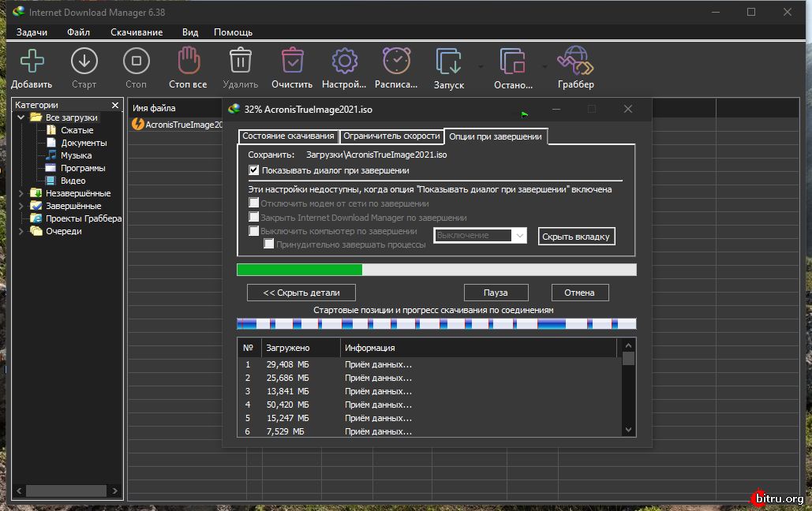
Task: Switch to Состояние скачивания tab
Action: [x=288, y=136]
